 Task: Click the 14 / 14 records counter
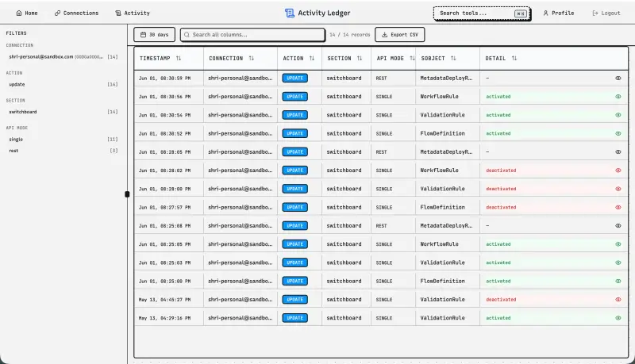pyautogui.click(x=350, y=35)
